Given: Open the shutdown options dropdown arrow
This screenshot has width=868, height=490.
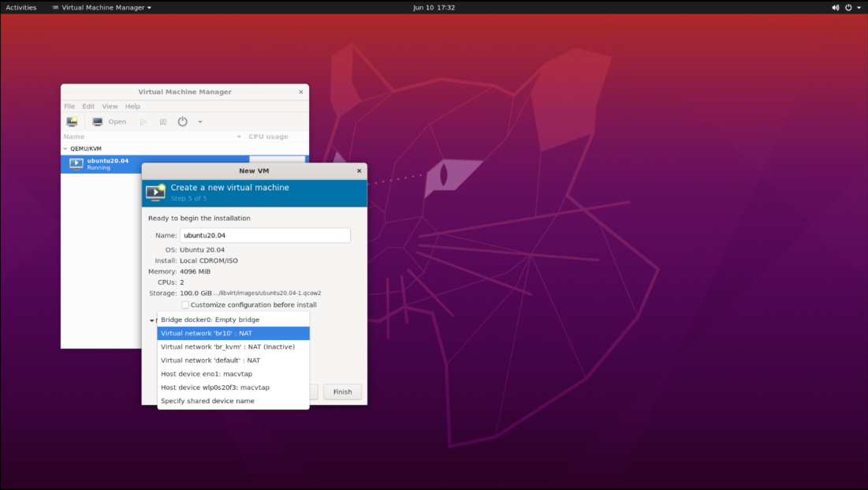Looking at the screenshot, I should 200,122.
